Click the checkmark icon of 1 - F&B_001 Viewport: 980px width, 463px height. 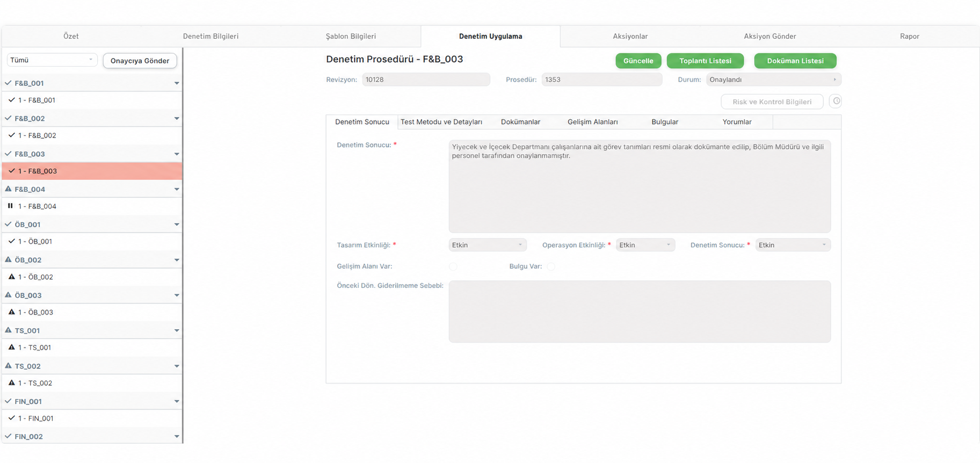[11, 100]
